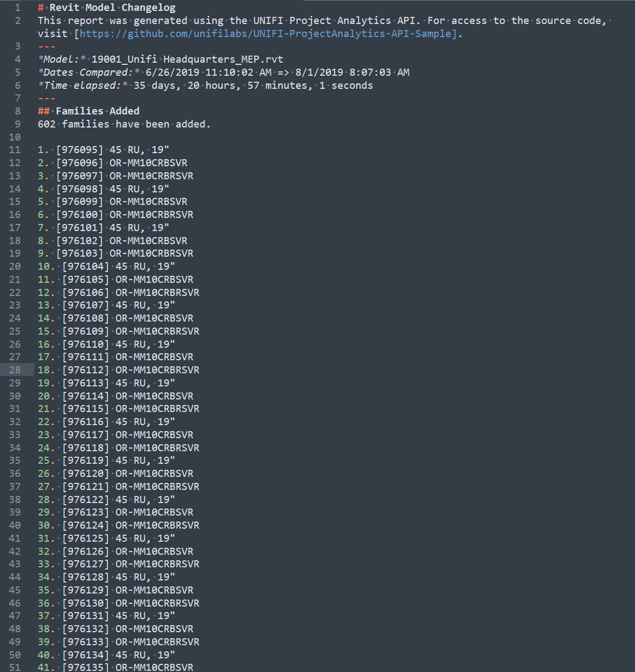Click line number 8 in the gutter

[x=17, y=111]
